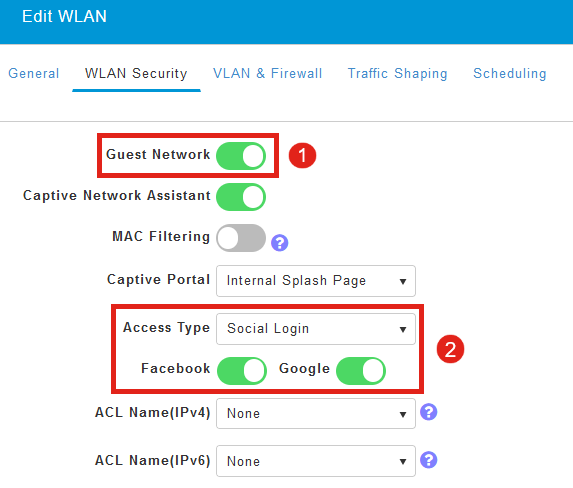Screen dimensions: 573x488
Task: Turn off the Google login toggle
Action: pyautogui.click(x=361, y=371)
